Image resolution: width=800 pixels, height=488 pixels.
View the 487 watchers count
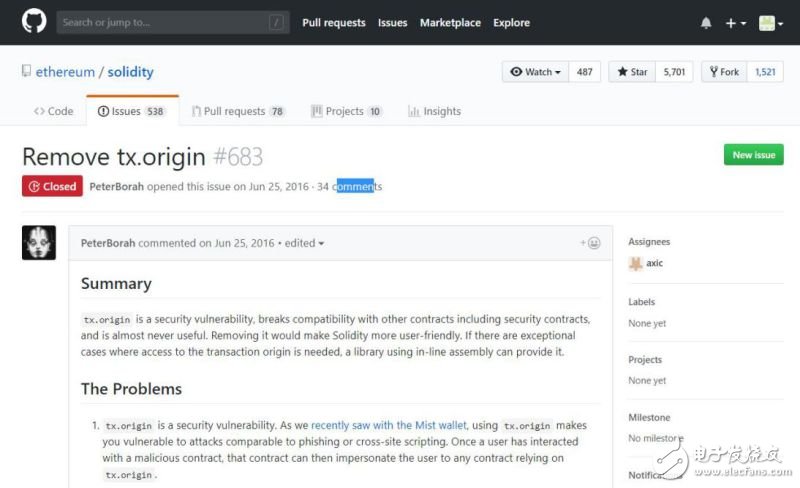coord(585,72)
